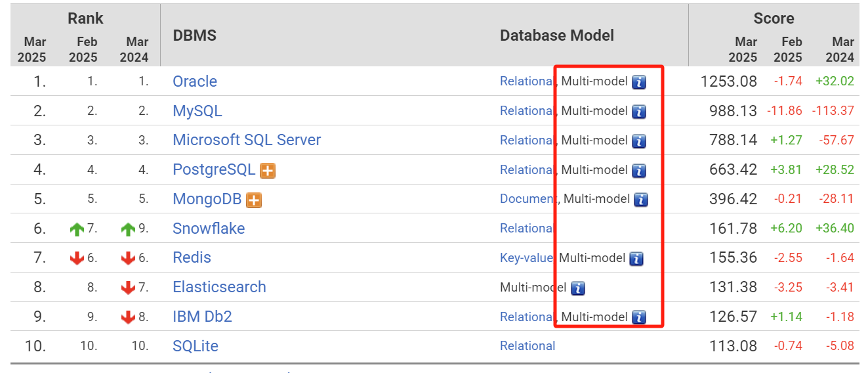Open the IBM Db2 link
This screenshot has height=373, width=868.
coord(202,317)
